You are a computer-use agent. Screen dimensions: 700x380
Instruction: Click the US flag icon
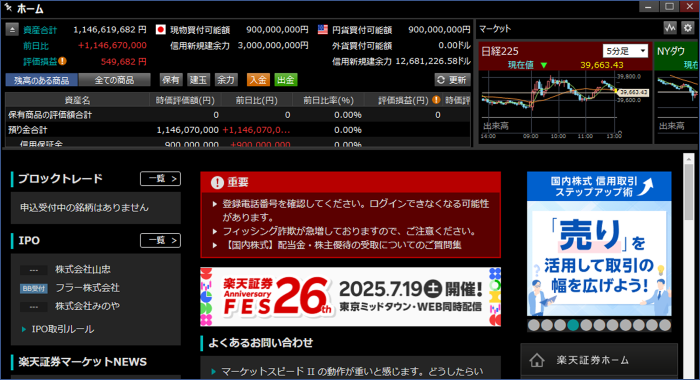(323, 29)
